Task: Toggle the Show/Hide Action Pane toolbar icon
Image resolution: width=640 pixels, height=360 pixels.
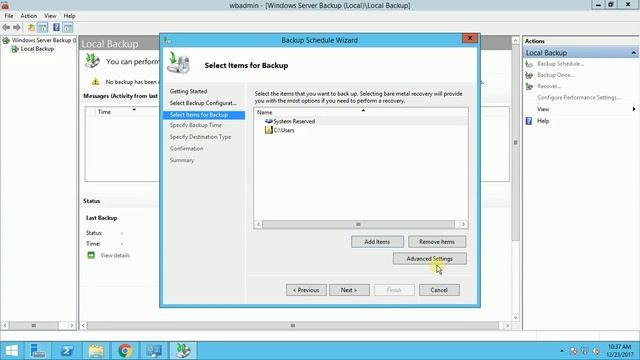Action: [68, 27]
